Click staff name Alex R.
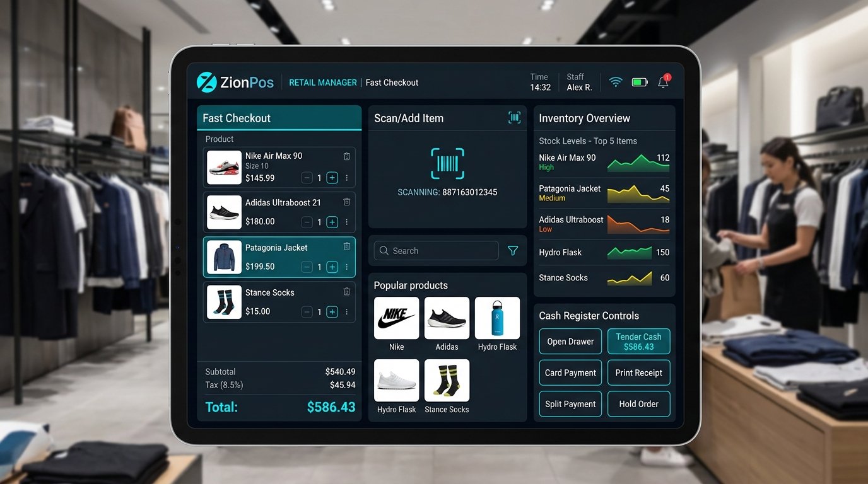The image size is (868, 484). [x=579, y=88]
